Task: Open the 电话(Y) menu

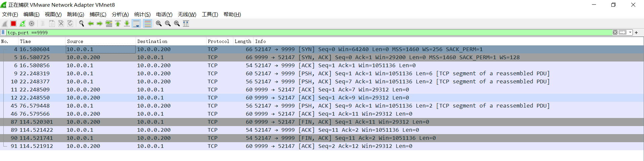Action: pyautogui.click(x=164, y=14)
